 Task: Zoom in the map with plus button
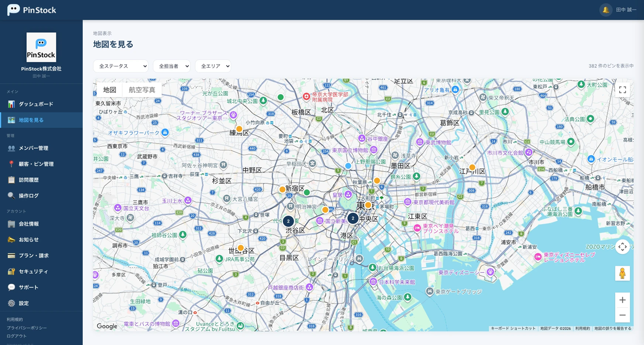tap(623, 300)
